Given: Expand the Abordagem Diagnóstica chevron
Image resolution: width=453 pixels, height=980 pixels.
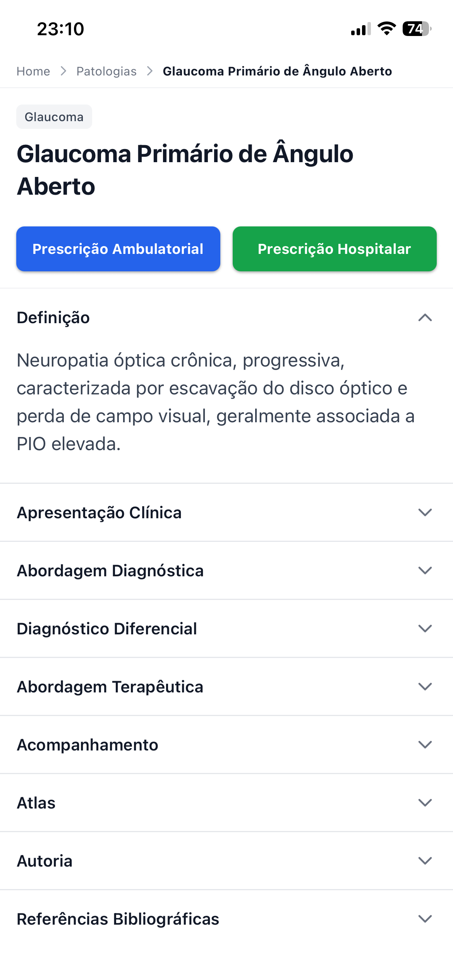Looking at the screenshot, I should click(x=425, y=571).
